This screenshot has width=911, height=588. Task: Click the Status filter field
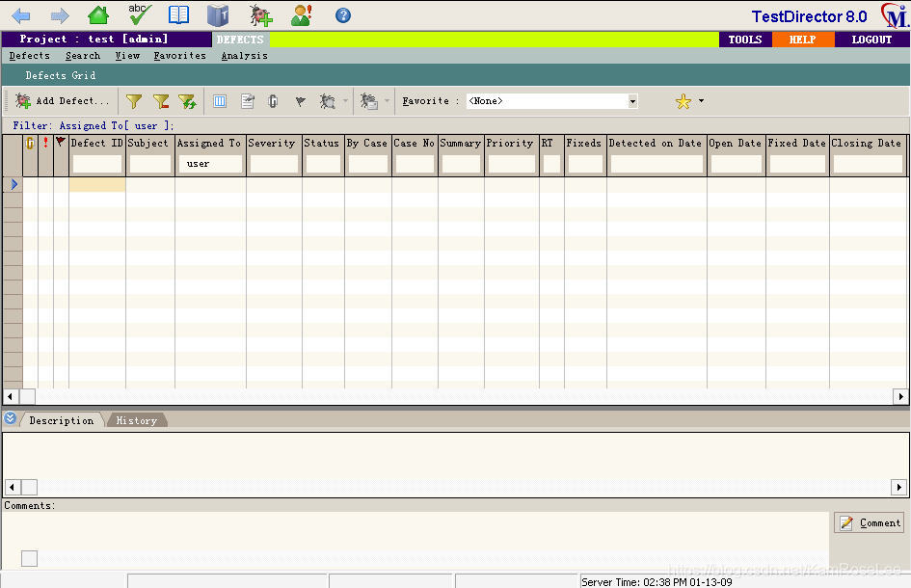323,164
